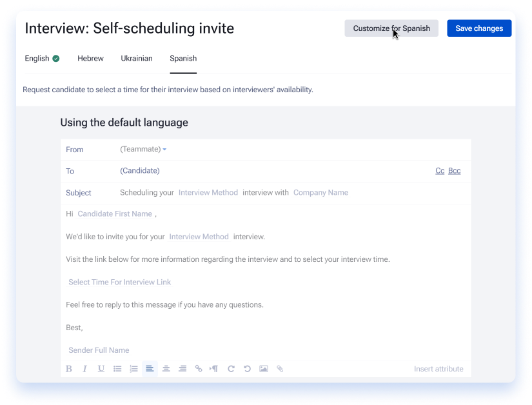Click Select Time For Interview Link attribute
This screenshot has height=405, width=532.
point(119,282)
